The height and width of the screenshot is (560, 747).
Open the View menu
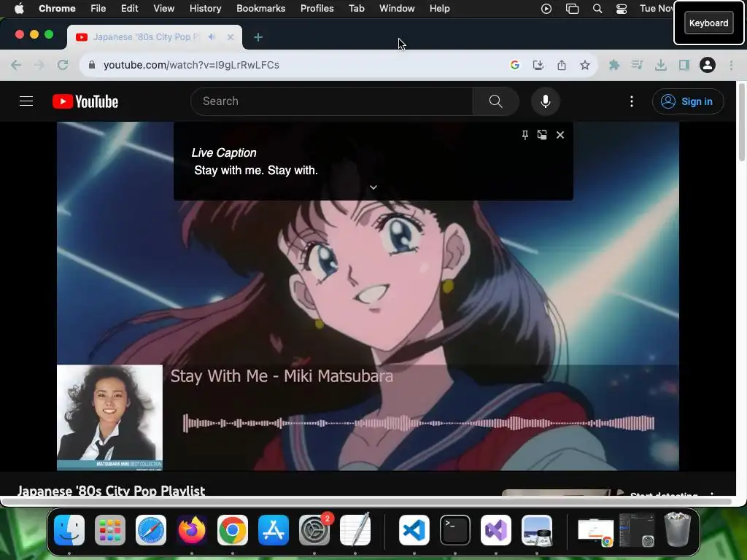[163, 9]
